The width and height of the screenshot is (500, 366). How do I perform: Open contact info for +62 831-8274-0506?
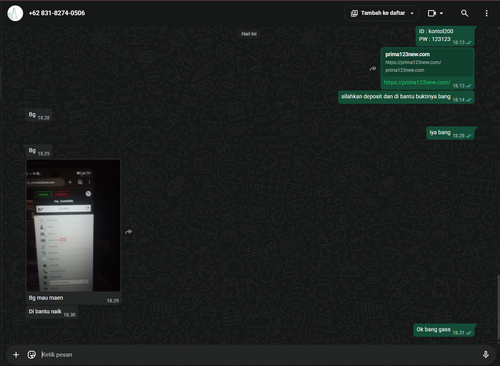pos(57,13)
